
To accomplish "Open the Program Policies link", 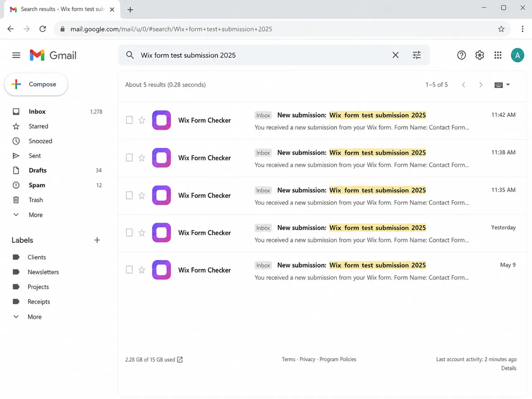I will pos(338,360).
